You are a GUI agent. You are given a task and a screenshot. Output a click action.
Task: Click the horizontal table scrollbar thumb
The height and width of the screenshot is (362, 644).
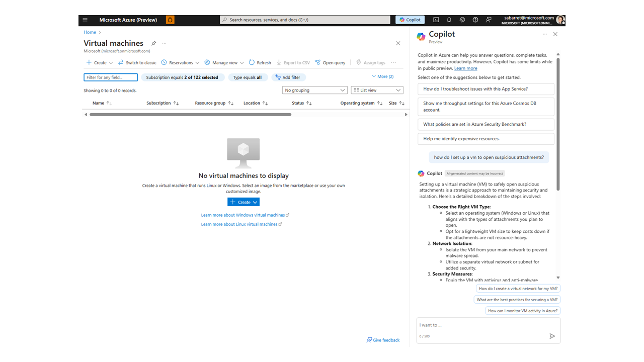click(190, 115)
